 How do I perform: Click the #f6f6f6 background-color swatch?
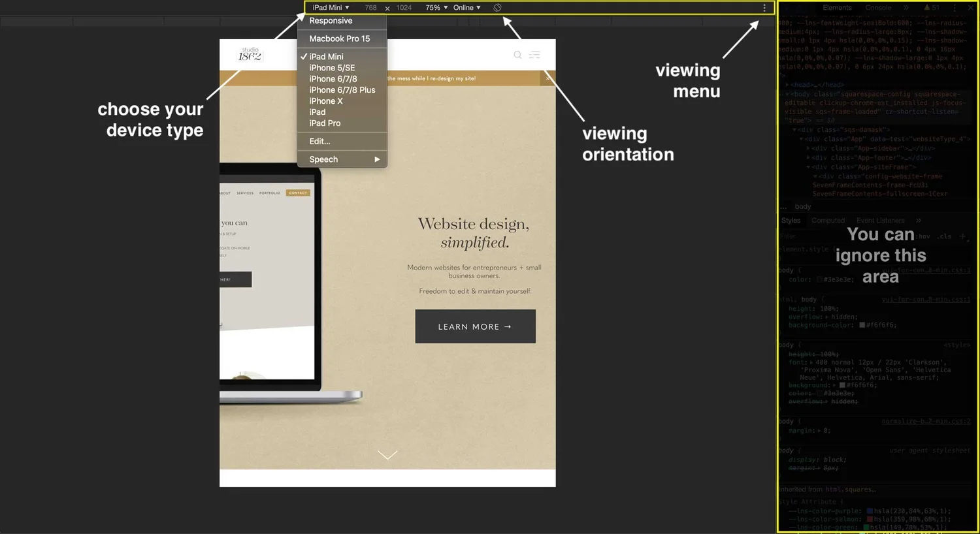[x=861, y=324]
